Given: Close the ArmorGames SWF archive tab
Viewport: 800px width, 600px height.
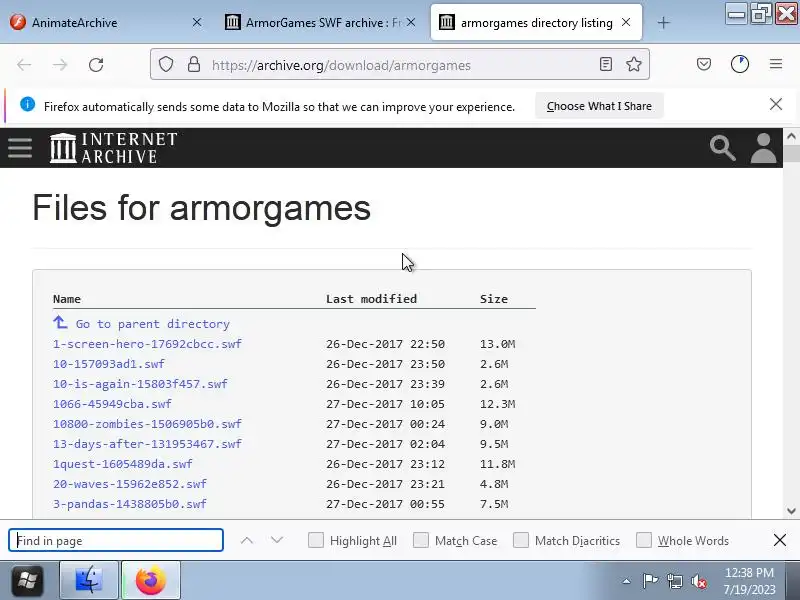Looking at the screenshot, I should [411, 22].
